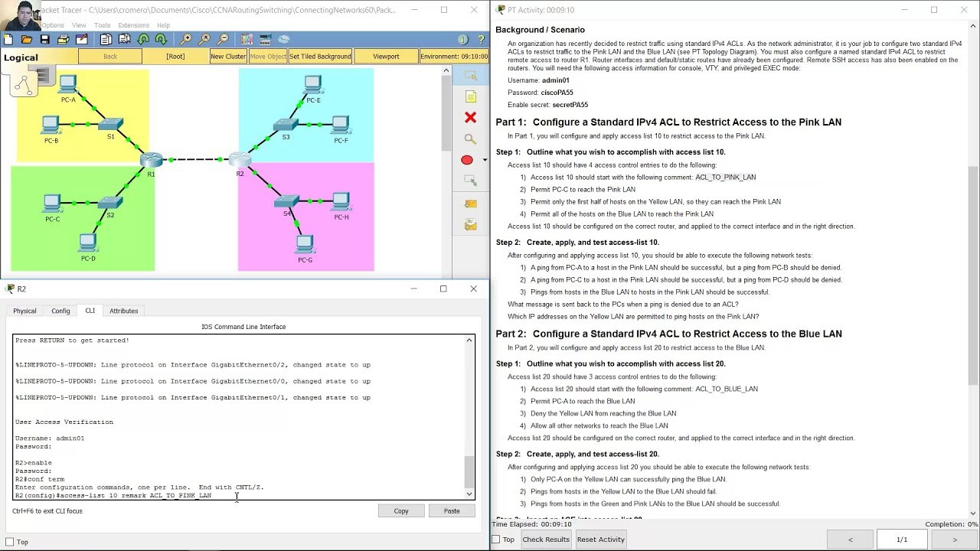This screenshot has height=551, width=980.
Task: Toggle the Top checkbox in PT Activity window
Action: coord(495,540)
